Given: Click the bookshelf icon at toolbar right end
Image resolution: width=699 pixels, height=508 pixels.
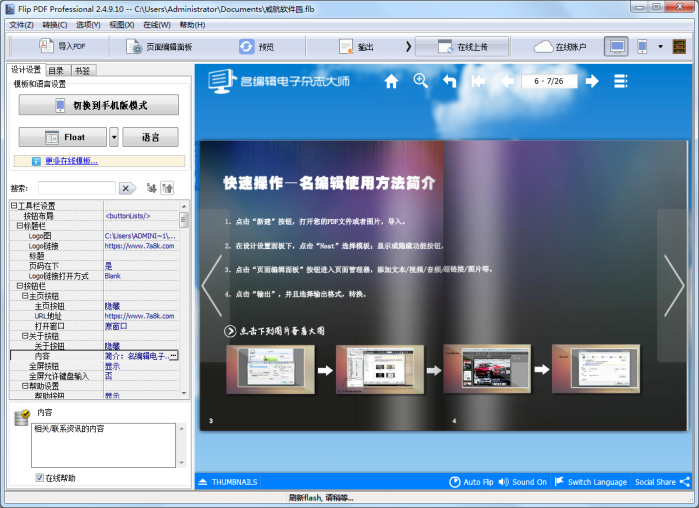Looking at the screenshot, I should tap(679, 46).
